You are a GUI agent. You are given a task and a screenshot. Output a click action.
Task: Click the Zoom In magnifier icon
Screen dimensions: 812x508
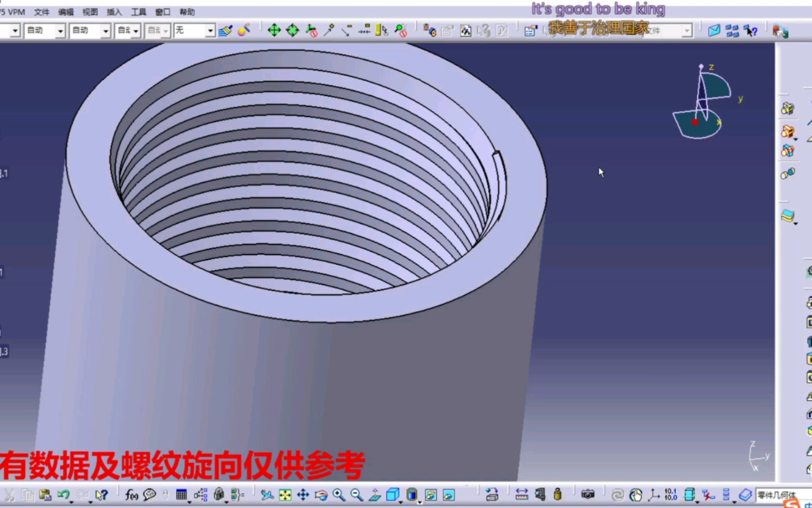[339, 494]
